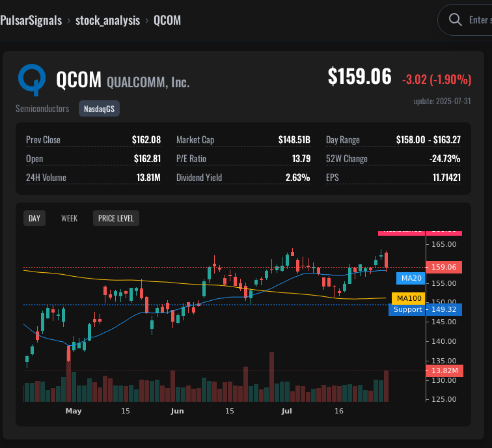Click the P/E Ratio value 13.79
The height and width of the screenshot is (448, 492).
coord(301,158)
